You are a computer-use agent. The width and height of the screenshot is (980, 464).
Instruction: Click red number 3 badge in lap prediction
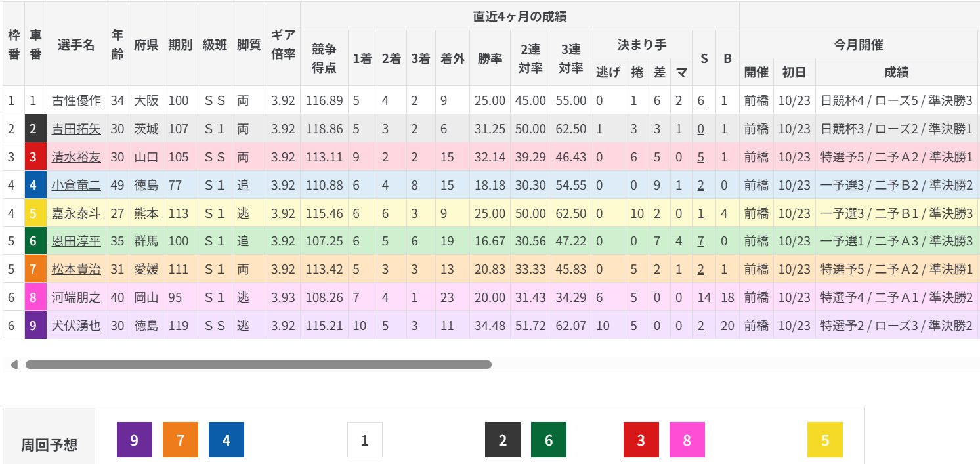pos(641,440)
